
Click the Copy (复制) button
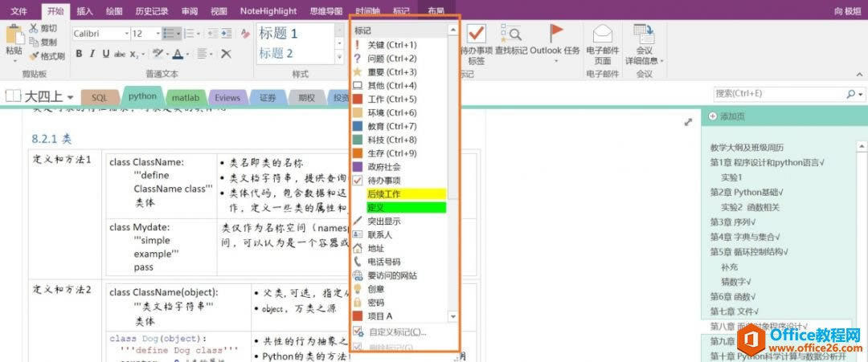coord(42,42)
